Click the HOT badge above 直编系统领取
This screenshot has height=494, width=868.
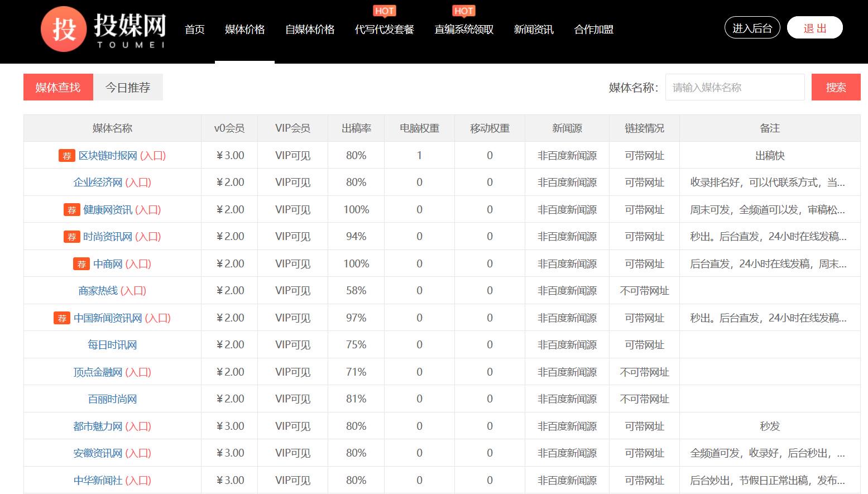[x=464, y=11]
